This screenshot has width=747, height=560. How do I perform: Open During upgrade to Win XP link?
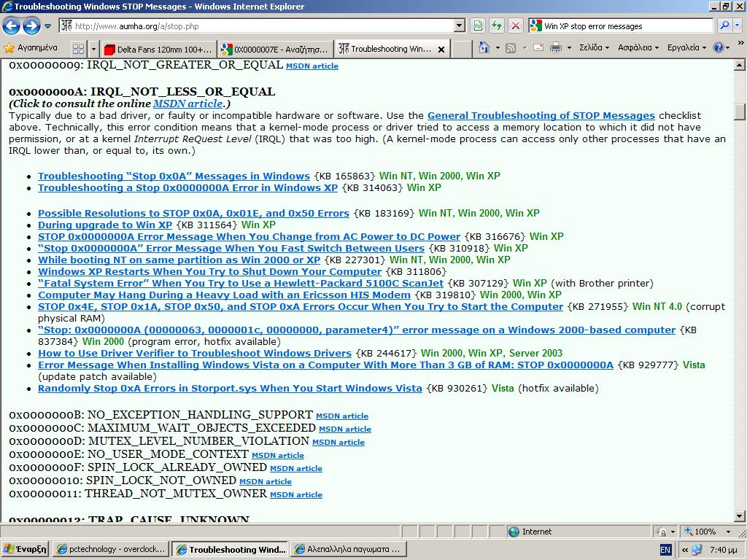(x=105, y=225)
